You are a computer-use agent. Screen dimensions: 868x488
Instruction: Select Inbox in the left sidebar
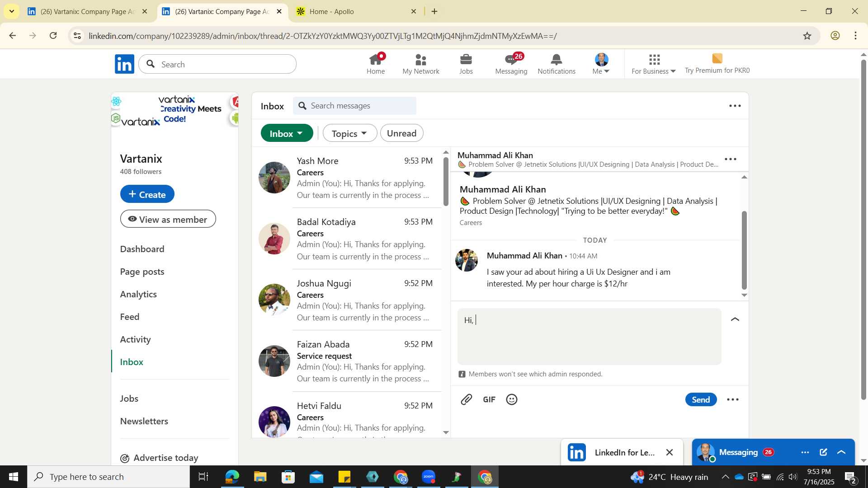[x=132, y=362]
